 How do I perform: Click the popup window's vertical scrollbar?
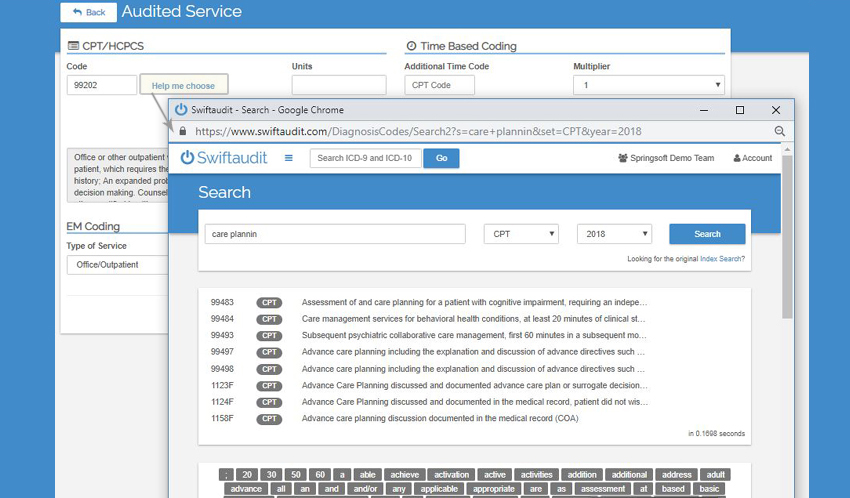[786, 240]
